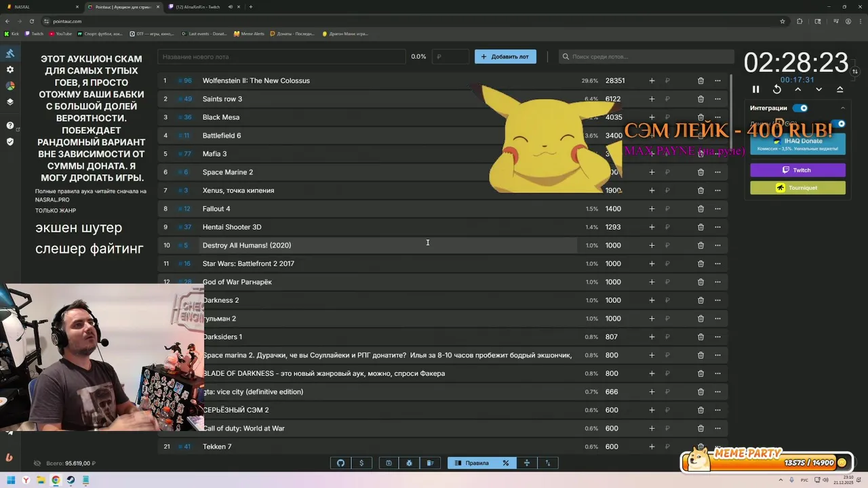Open the help question mark in sidebar
Screen dimensions: 868x488
9,125
